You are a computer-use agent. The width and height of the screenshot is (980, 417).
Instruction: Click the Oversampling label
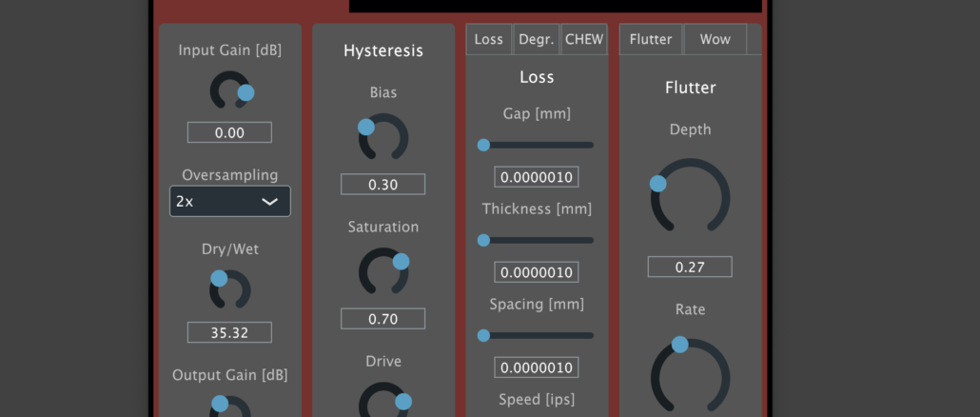230,175
